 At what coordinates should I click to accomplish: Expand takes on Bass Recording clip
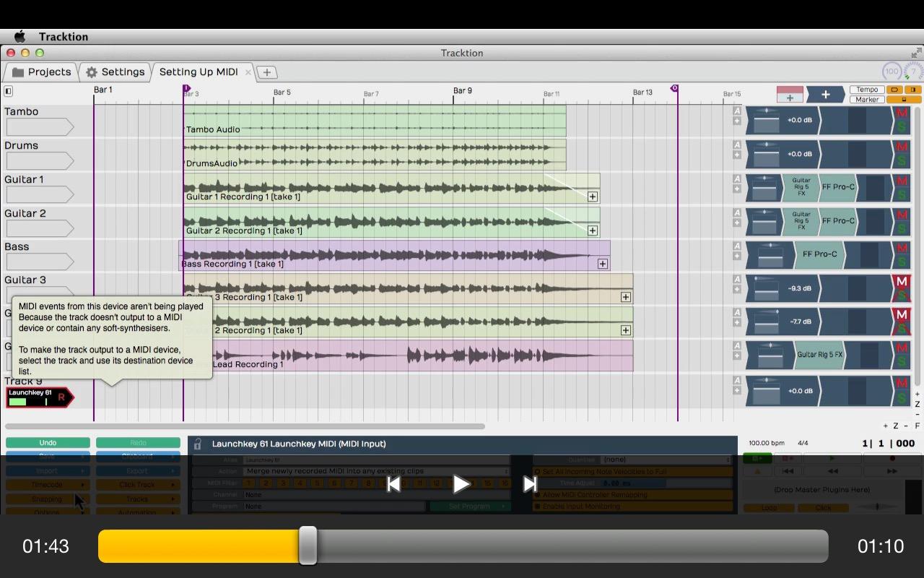click(x=603, y=264)
